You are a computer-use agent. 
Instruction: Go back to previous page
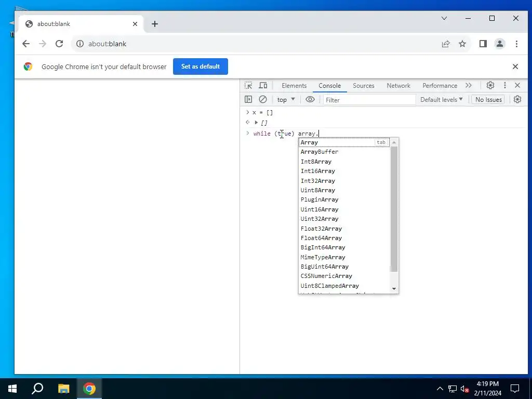coord(26,44)
